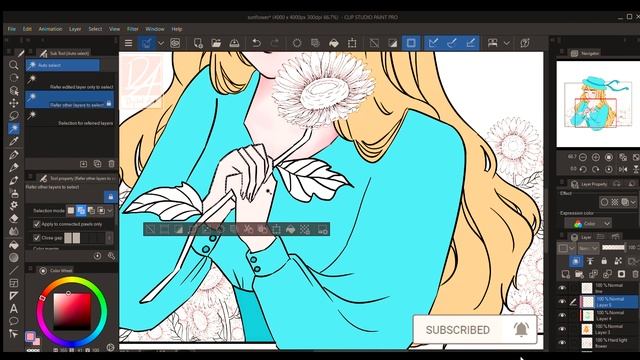Open the Edit menu
This screenshot has width=640, height=360.
(27, 29)
